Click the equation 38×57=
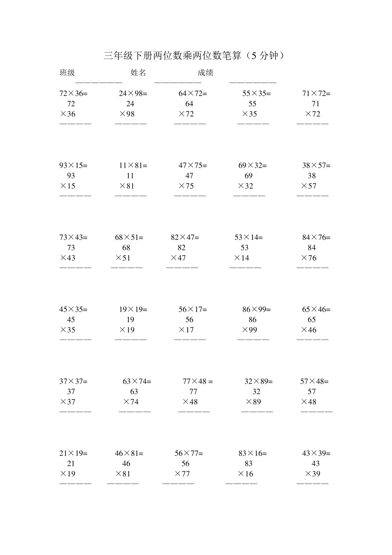Screen dimensions: 392x555 [x=316, y=166]
